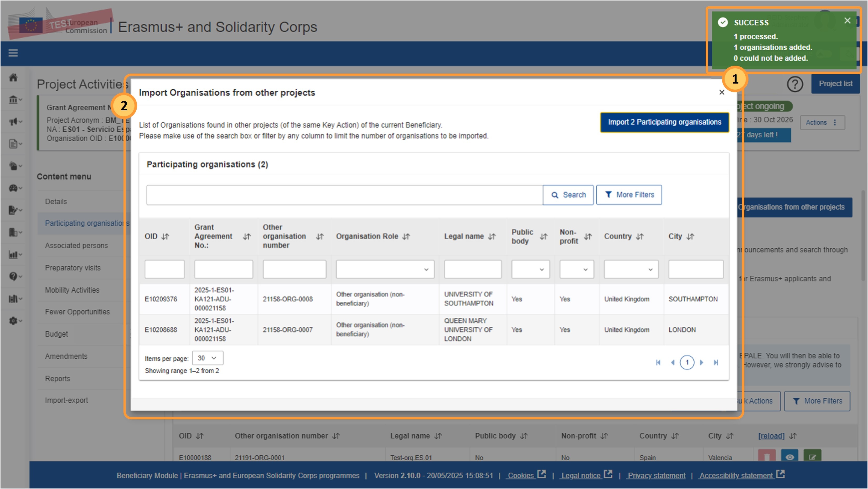Select the UNIVERSITY OF SOUTHAMPTON row
Viewport: 868px width, 489px height.
[x=434, y=299]
